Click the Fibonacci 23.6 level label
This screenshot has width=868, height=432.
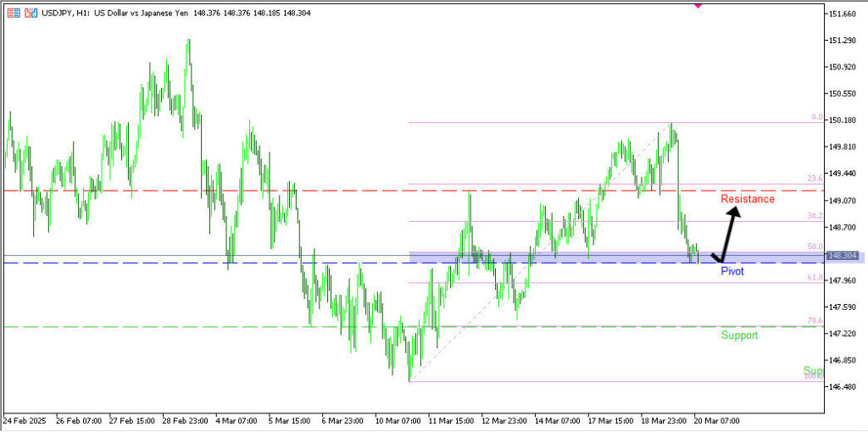pos(815,179)
